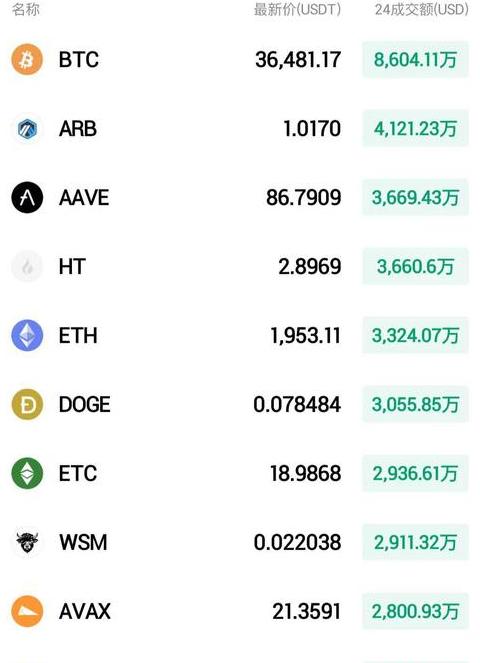This screenshot has width=480, height=663.
Task: Sort by 名称 column header
Action: (25, 9)
